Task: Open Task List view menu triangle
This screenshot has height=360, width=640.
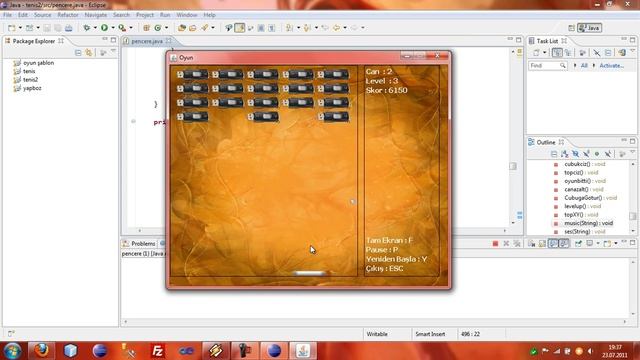Action: [x=632, y=51]
